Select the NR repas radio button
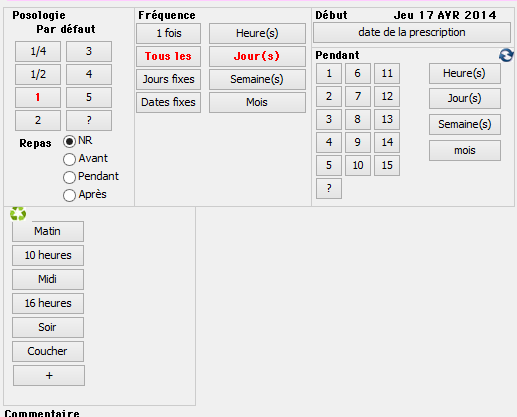517x417 pixels. 69,141
